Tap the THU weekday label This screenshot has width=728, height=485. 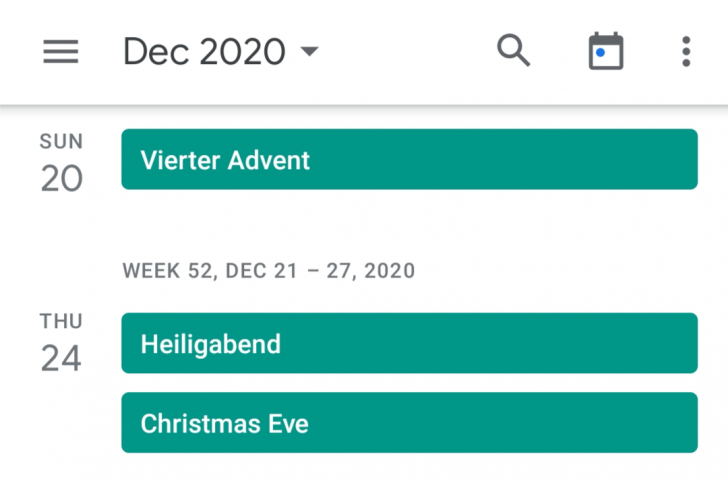coord(61,321)
